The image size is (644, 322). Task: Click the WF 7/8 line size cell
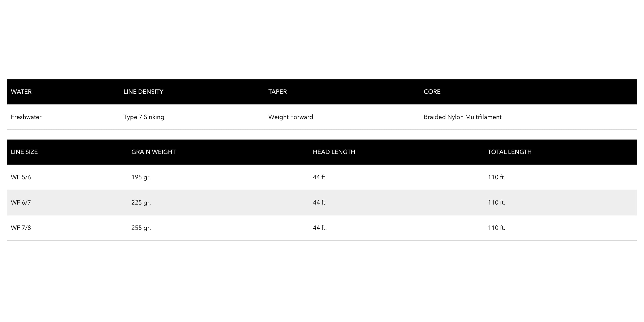(21, 228)
